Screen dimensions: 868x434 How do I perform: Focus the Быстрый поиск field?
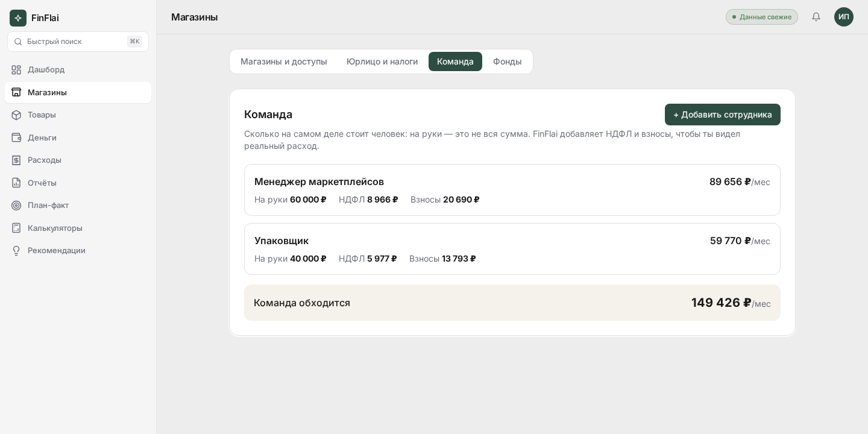(x=78, y=42)
